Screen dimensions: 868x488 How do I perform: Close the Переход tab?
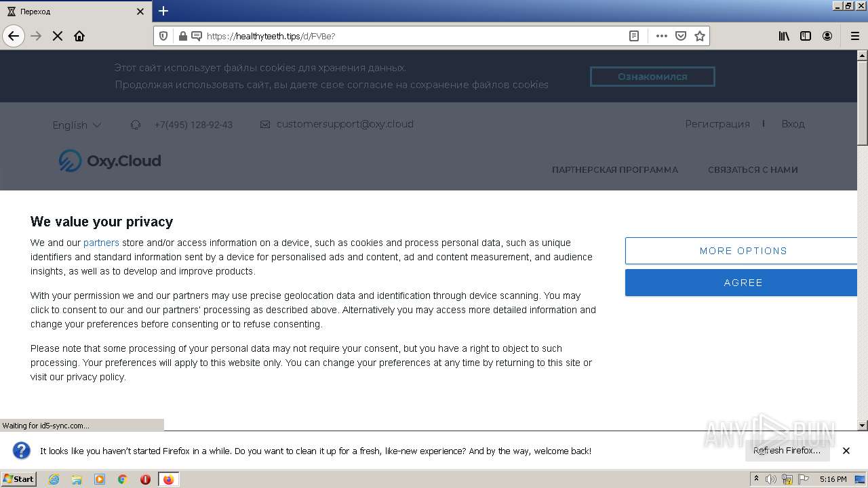coord(140,12)
